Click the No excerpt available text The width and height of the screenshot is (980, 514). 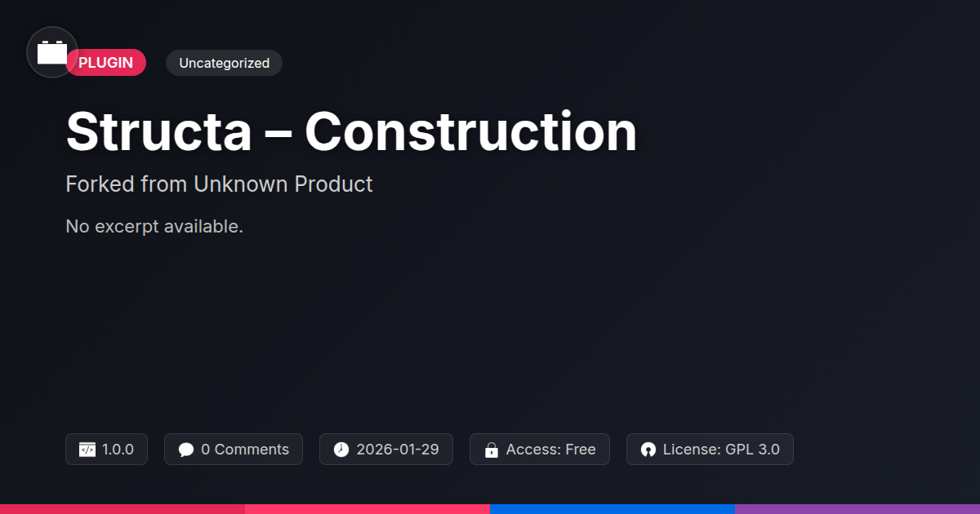point(154,226)
